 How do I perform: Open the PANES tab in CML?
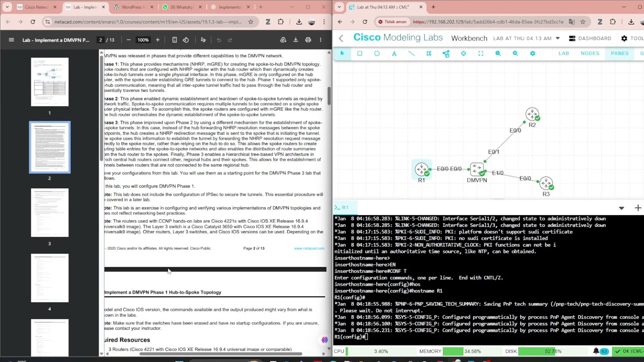click(x=619, y=53)
